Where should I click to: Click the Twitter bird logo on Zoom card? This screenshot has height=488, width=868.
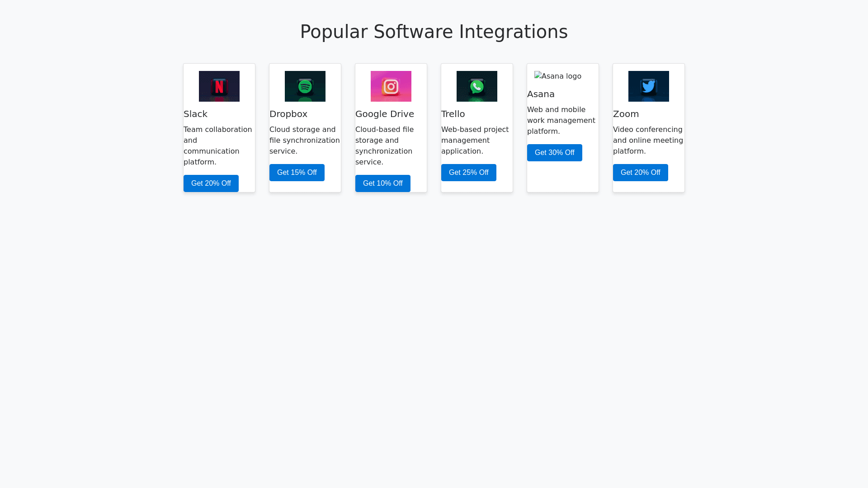[649, 86]
